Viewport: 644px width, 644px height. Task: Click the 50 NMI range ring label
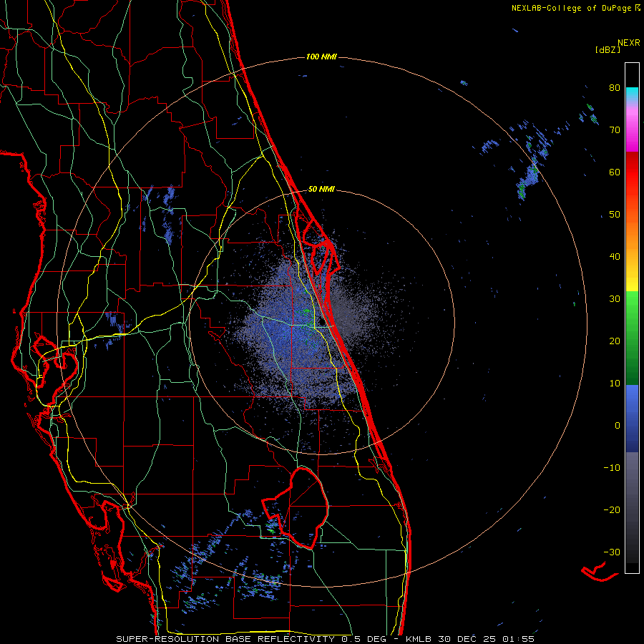coord(321,190)
